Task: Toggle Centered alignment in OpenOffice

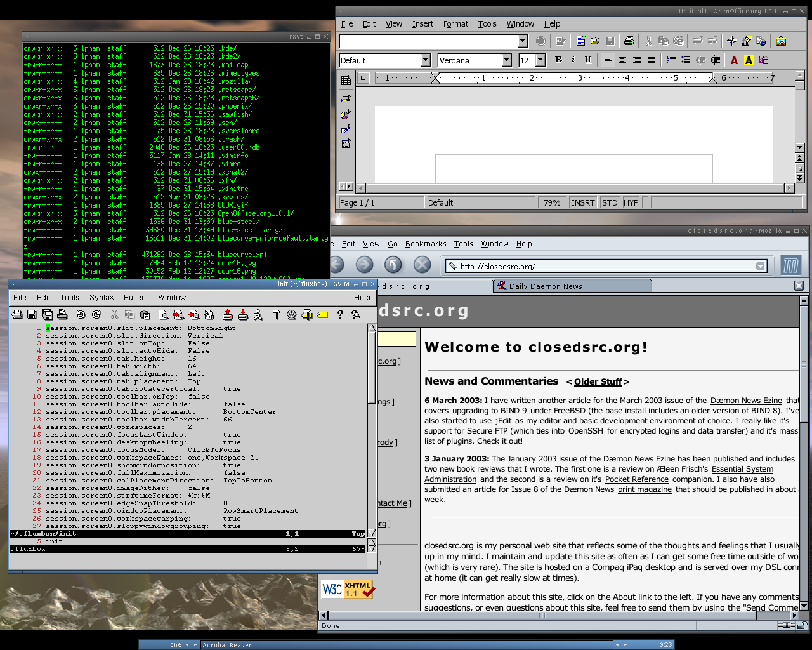Action: [622, 60]
